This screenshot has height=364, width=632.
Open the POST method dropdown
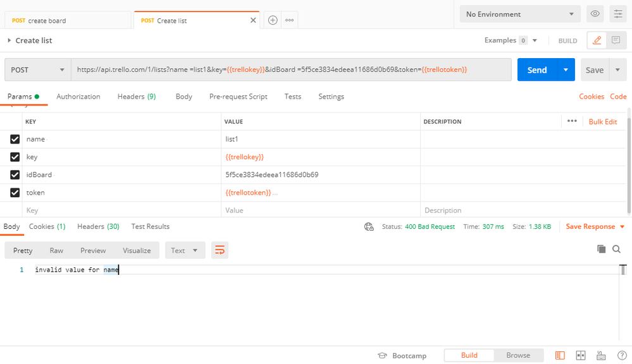coord(38,70)
